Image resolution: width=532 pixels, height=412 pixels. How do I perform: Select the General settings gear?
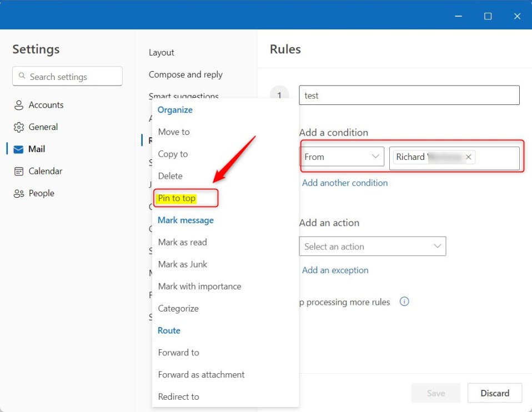[x=43, y=127]
